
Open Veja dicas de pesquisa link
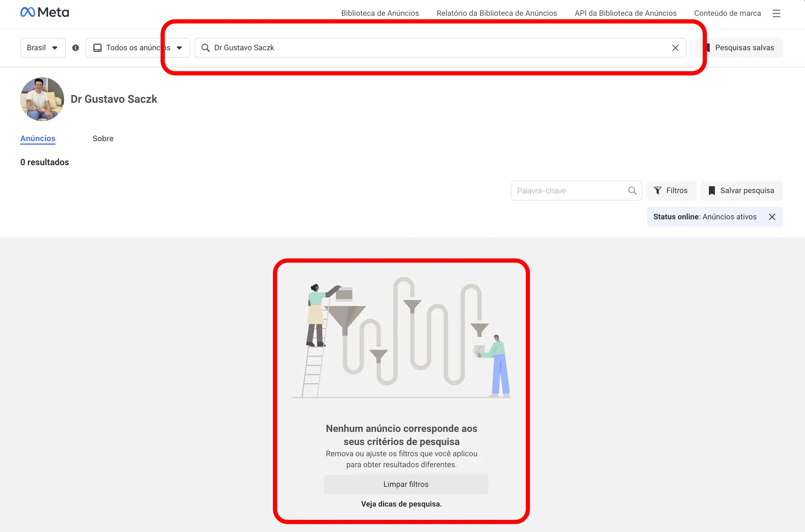pyautogui.click(x=401, y=504)
